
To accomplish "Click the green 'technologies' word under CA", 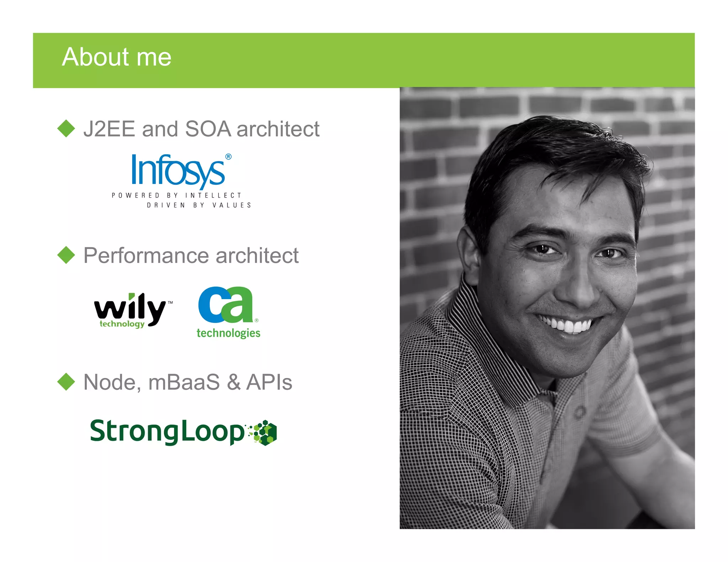I will click(x=228, y=333).
